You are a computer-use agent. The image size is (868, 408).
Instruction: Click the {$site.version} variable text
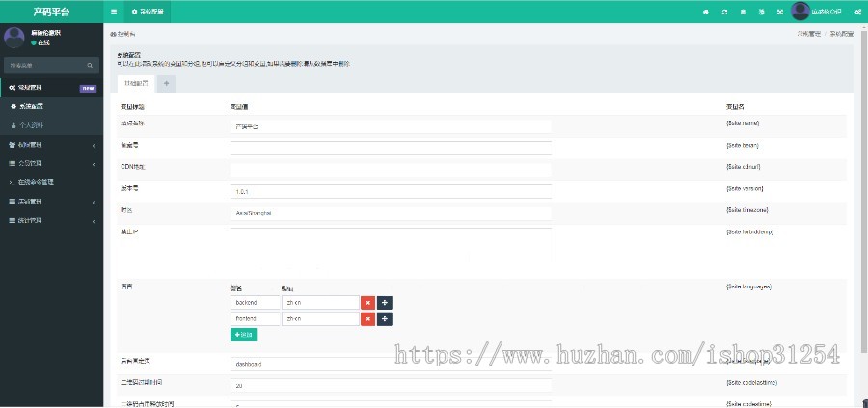coord(745,189)
